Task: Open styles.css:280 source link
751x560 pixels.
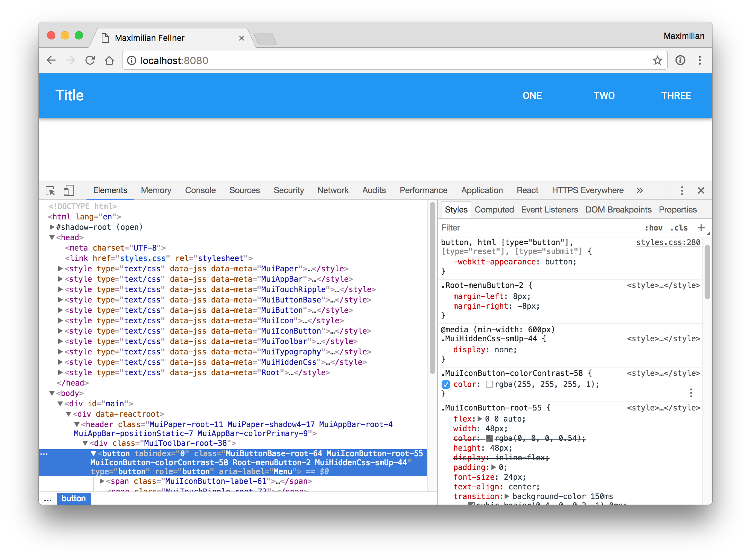Action: pos(668,242)
